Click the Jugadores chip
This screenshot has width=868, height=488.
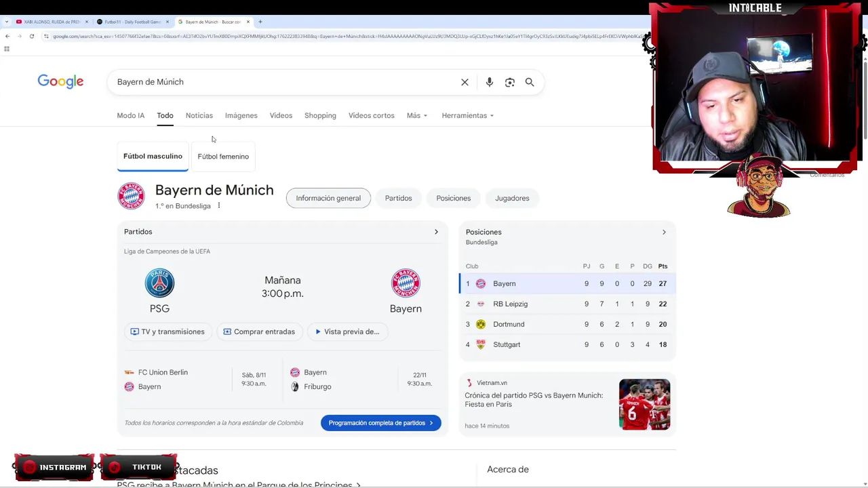click(512, 198)
